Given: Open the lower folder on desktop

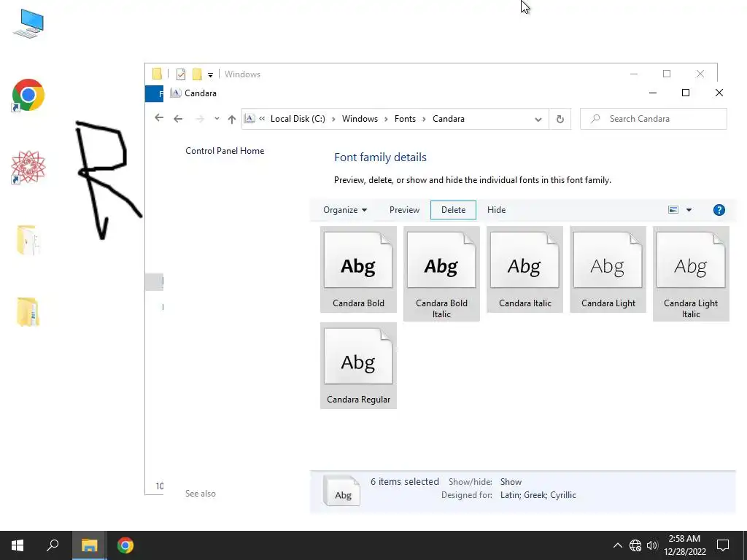Looking at the screenshot, I should coord(28,312).
